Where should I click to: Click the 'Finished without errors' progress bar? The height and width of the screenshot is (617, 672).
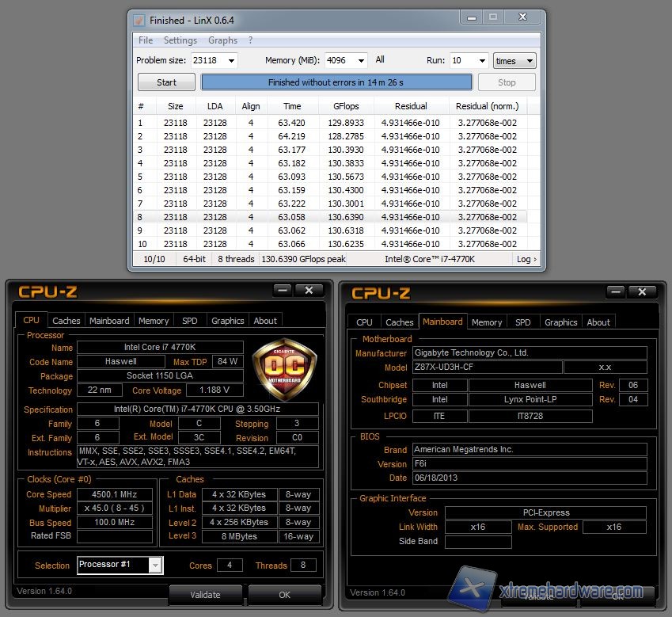tap(336, 82)
